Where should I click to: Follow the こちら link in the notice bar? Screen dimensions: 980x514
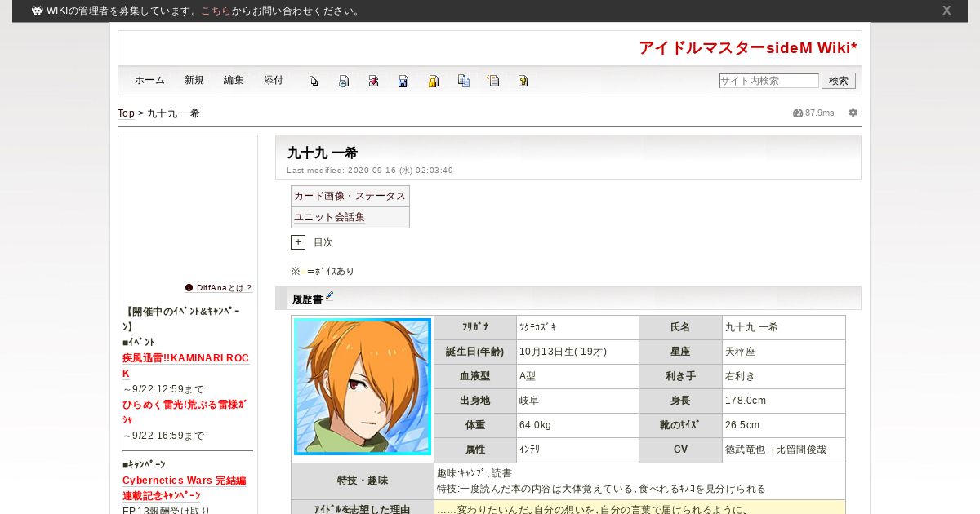(x=216, y=11)
